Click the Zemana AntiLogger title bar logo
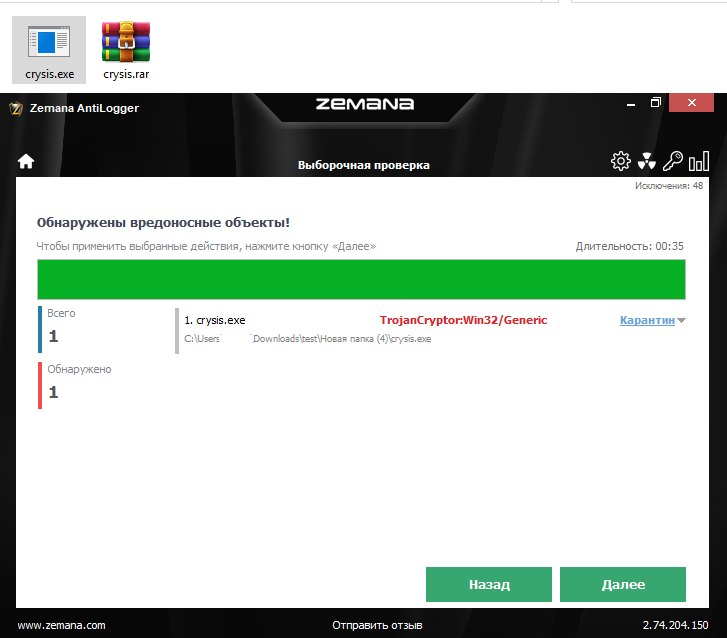The height and width of the screenshot is (638, 727). [16, 108]
